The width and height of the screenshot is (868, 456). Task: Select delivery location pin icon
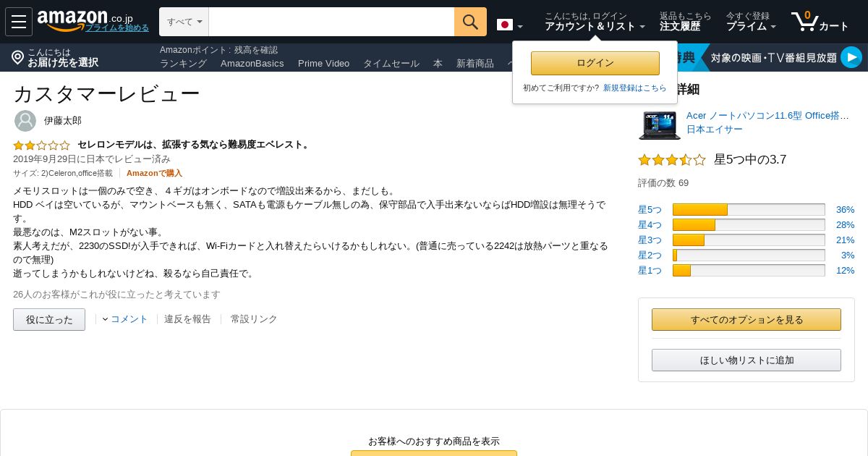(18, 57)
